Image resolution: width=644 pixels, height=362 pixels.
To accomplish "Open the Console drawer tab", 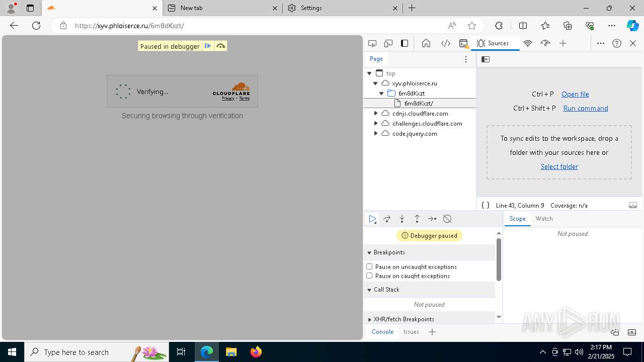I will click(x=382, y=332).
